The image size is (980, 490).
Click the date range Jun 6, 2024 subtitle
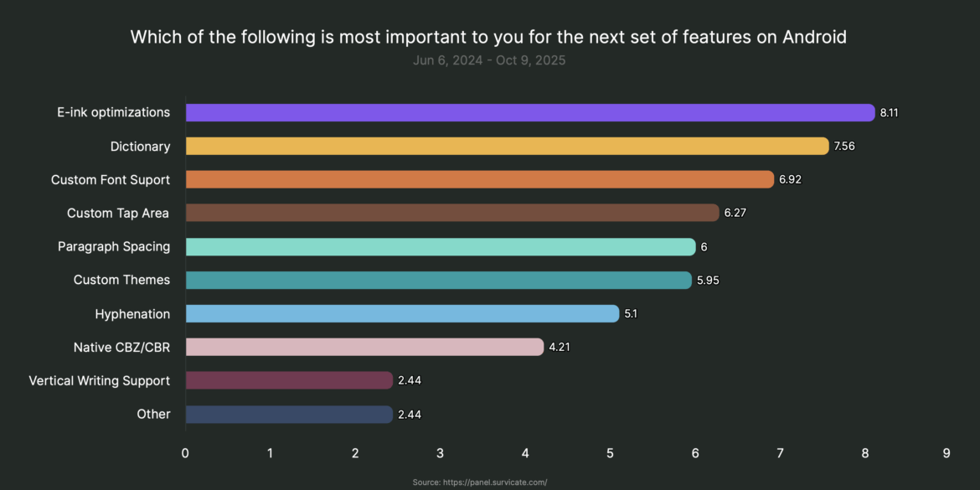[x=489, y=60]
